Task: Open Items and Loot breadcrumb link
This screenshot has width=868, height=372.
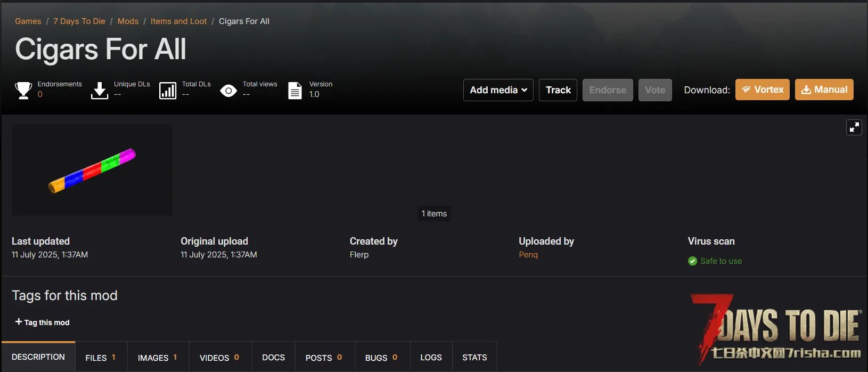Action: 178,21
